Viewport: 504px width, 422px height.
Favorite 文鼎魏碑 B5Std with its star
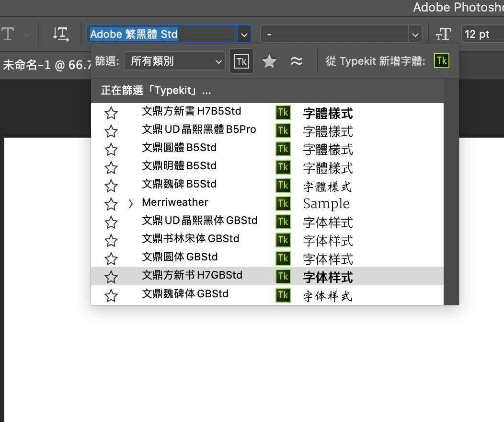pyautogui.click(x=111, y=186)
